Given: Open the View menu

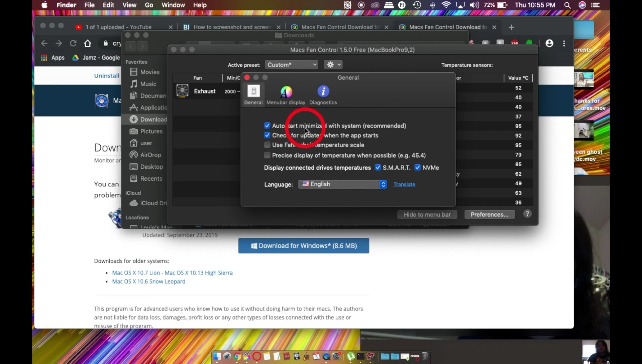Looking at the screenshot, I should coord(129,5).
